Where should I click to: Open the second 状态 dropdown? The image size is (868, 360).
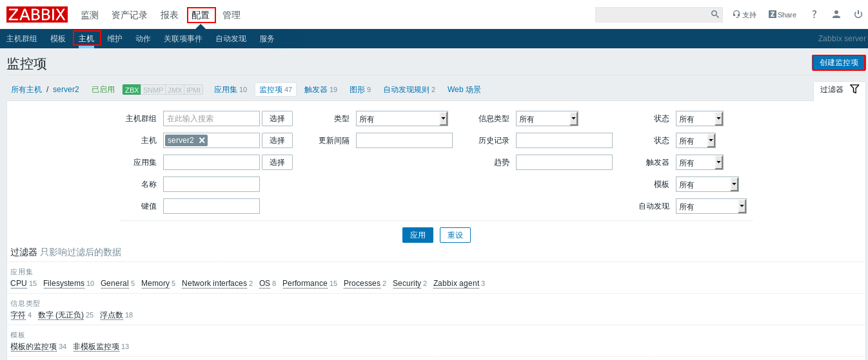point(695,140)
